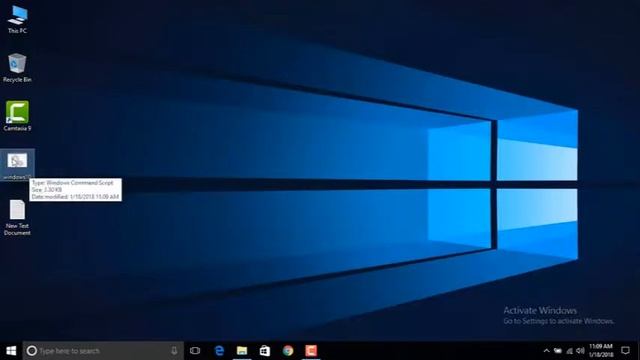The image size is (640, 360).
Task: Open the 11:09 AM clock and date
Action: point(601,351)
